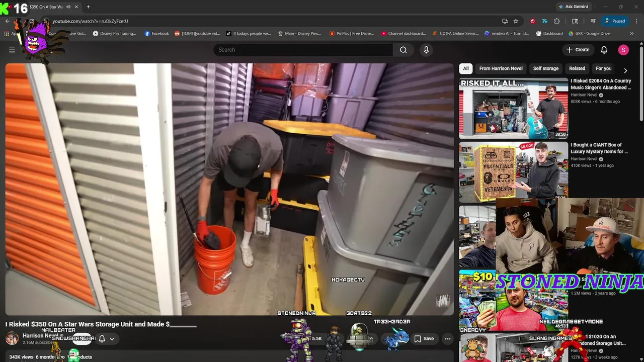Image resolution: width=644 pixels, height=362 pixels.
Task: Click the page scrollbar on the right
Action: click(641, 83)
